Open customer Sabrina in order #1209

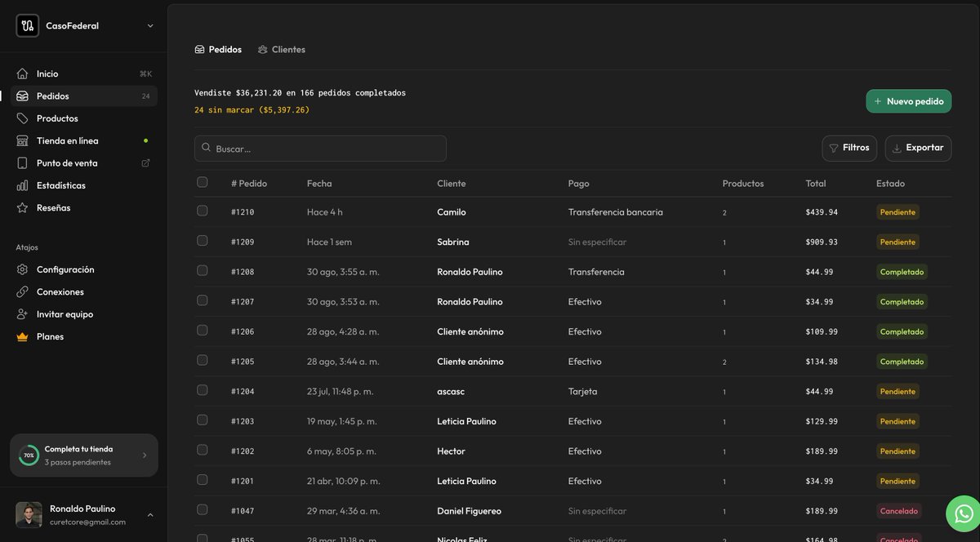click(x=453, y=242)
